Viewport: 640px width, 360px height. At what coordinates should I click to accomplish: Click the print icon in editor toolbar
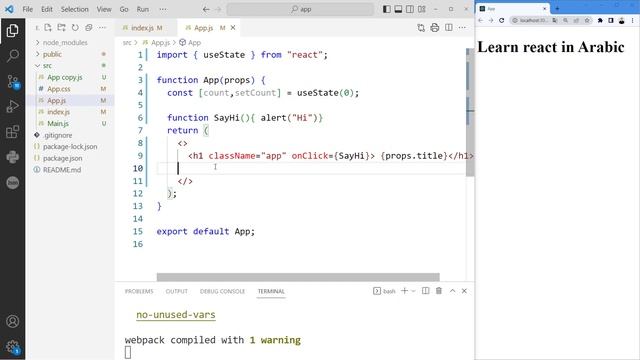pyautogui.click(x=435, y=28)
